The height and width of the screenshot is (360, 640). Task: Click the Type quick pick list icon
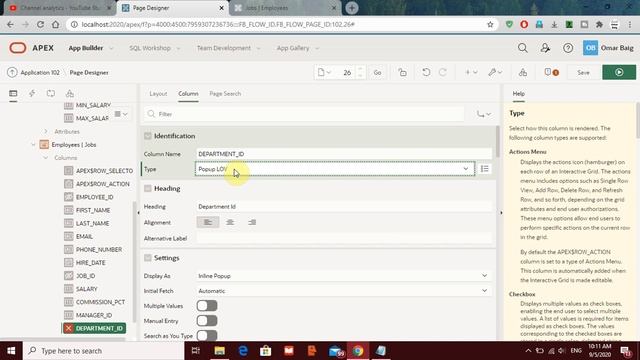(484, 169)
